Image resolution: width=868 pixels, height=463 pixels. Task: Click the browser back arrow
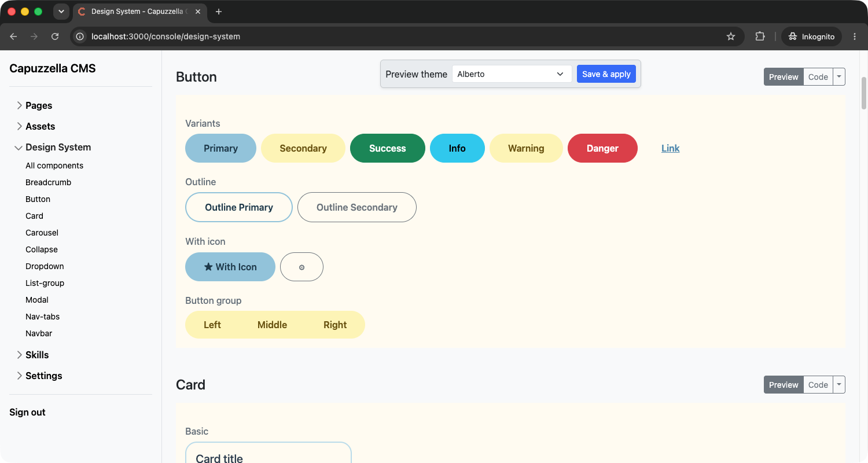[x=13, y=36]
